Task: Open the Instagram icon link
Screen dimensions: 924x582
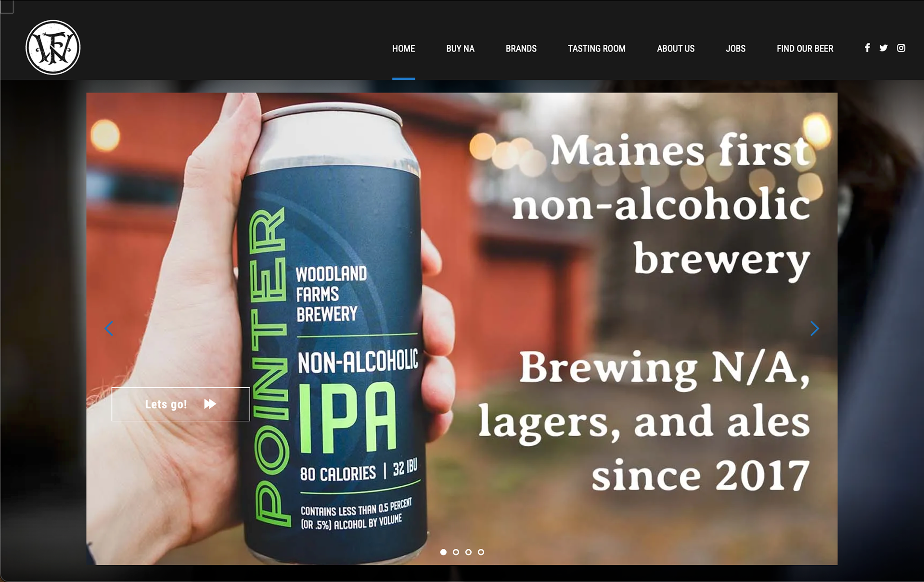Action: (x=901, y=48)
